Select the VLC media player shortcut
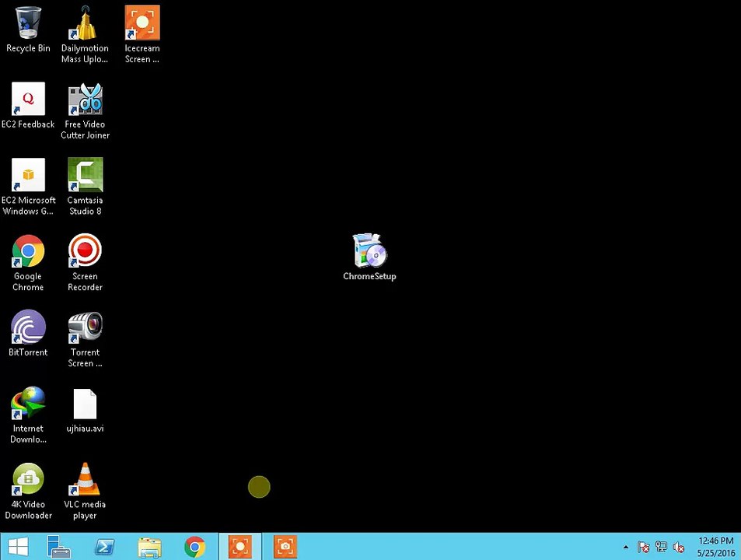This screenshot has width=741, height=560. [85, 491]
